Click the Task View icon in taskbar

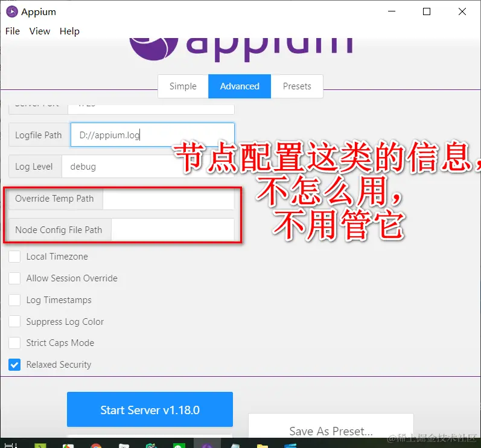click(10, 445)
